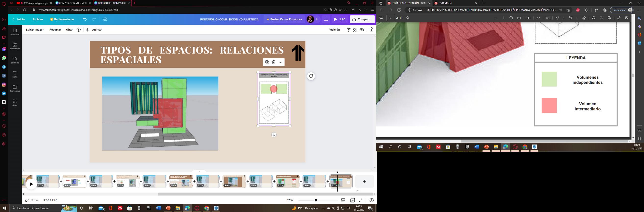This screenshot has height=212, width=644.
Task: Lock the selected element
Action: click(x=372, y=29)
